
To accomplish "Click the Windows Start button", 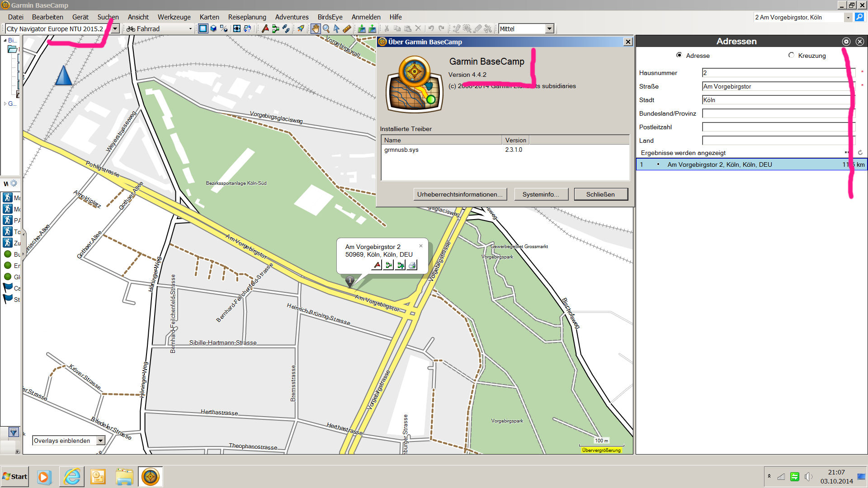I will (x=15, y=477).
